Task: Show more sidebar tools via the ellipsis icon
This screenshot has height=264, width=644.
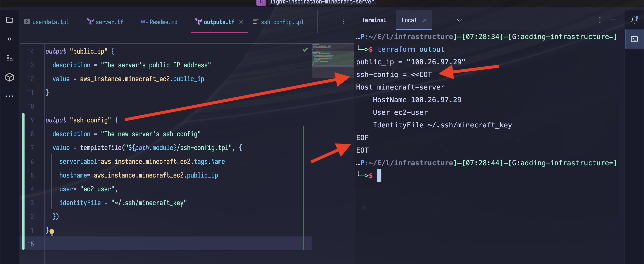Action: 9,96
